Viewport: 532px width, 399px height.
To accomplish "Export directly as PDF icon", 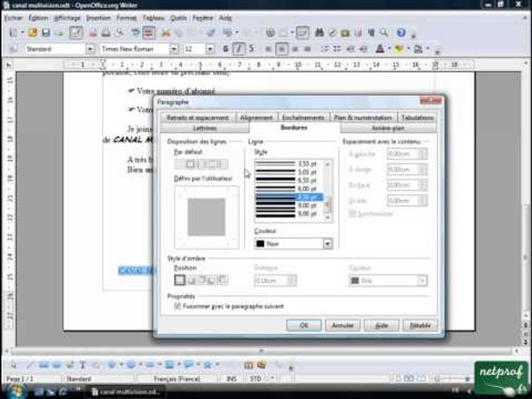I will click(93, 33).
